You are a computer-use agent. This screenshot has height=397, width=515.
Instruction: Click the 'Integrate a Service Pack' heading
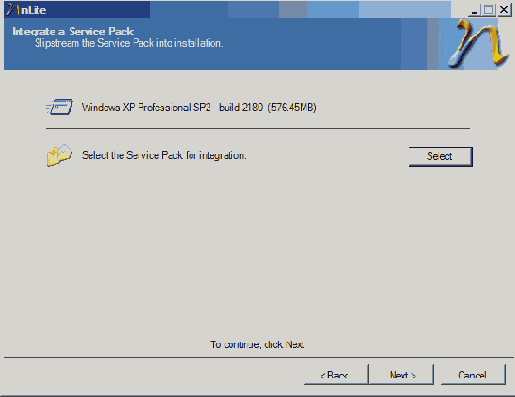73,31
